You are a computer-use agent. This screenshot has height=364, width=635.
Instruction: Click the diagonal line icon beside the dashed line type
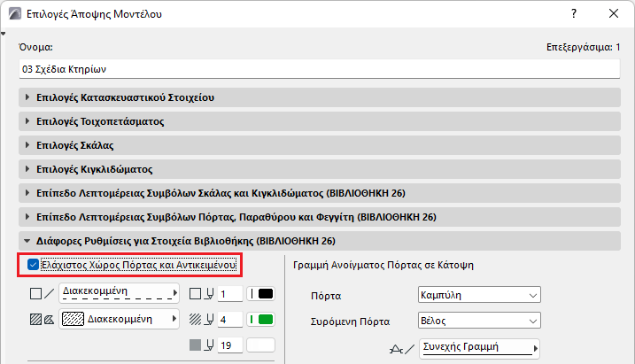[49, 293]
